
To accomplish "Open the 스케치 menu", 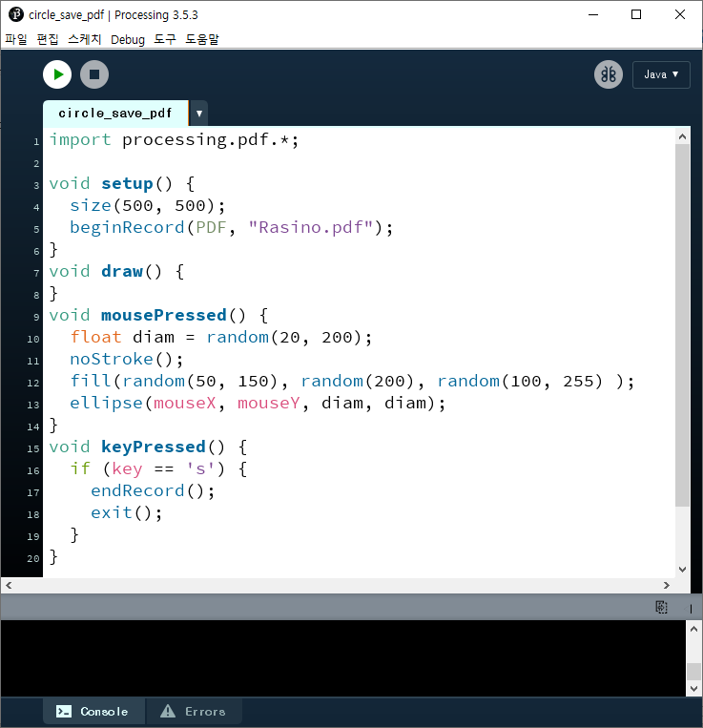I will 85,39.
